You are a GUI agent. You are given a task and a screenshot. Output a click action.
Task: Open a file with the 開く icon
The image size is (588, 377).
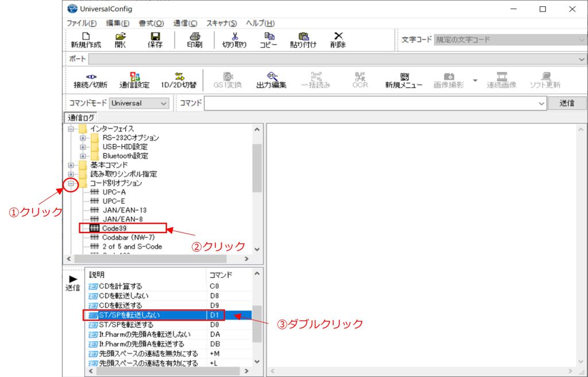click(x=121, y=40)
